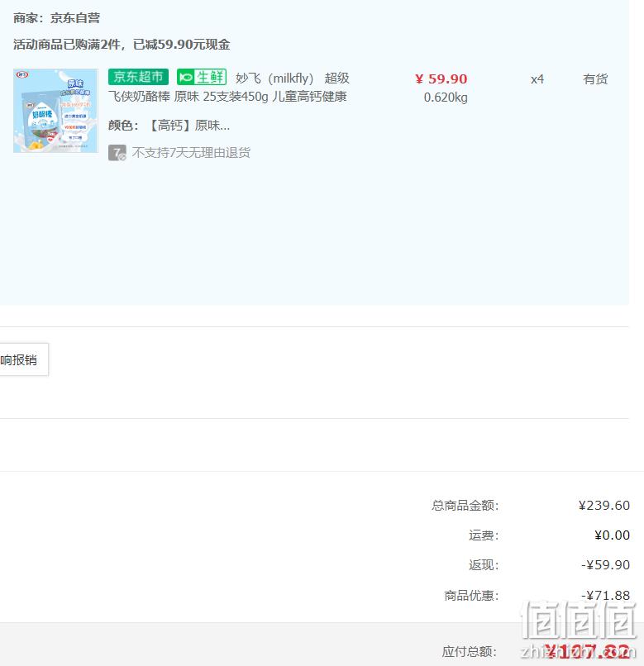Open the cheese stick product thumbnail
This screenshot has height=666, width=644.
pyautogui.click(x=55, y=111)
